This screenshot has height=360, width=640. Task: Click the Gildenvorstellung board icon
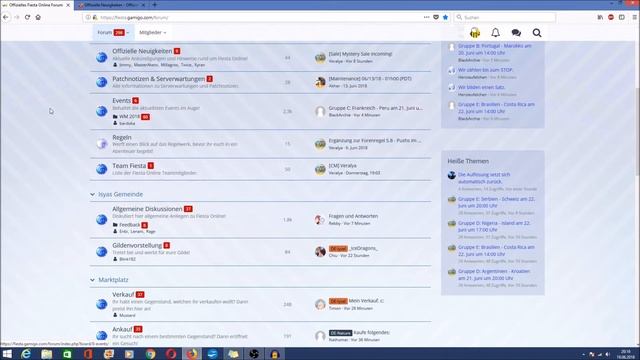[102, 251]
